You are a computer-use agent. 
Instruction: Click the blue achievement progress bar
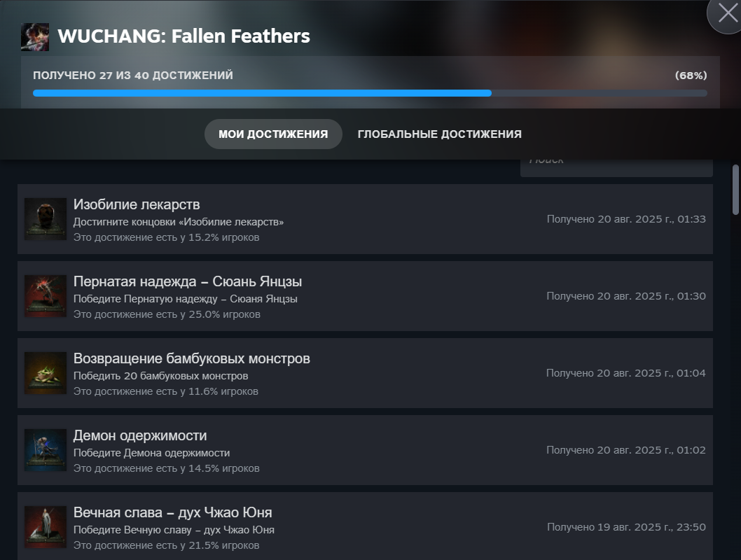[x=370, y=94]
